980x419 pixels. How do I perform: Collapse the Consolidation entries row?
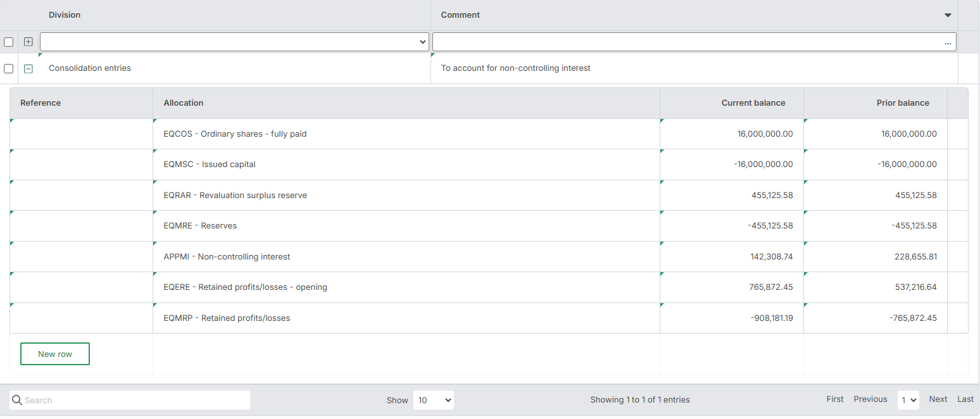tap(28, 68)
